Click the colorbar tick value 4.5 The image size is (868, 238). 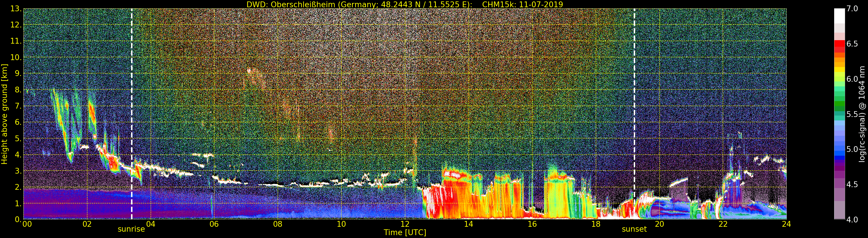pyautogui.click(x=852, y=185)
